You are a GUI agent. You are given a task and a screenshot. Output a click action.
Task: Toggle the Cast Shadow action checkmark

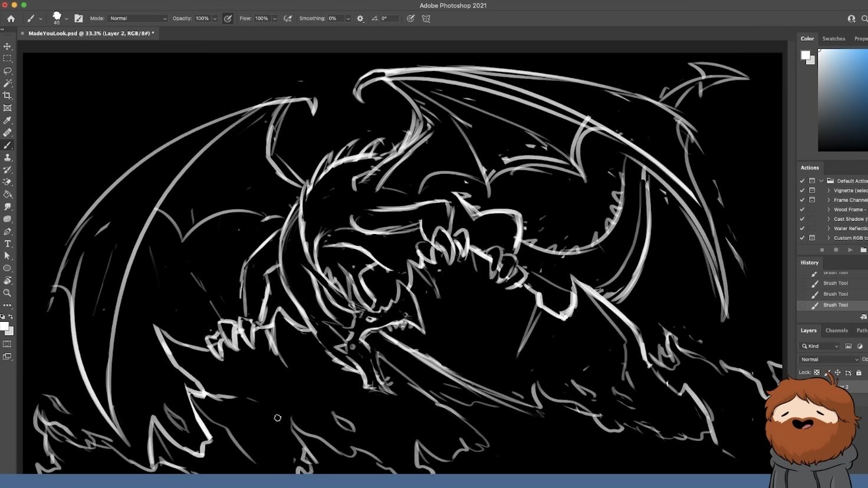802,219
